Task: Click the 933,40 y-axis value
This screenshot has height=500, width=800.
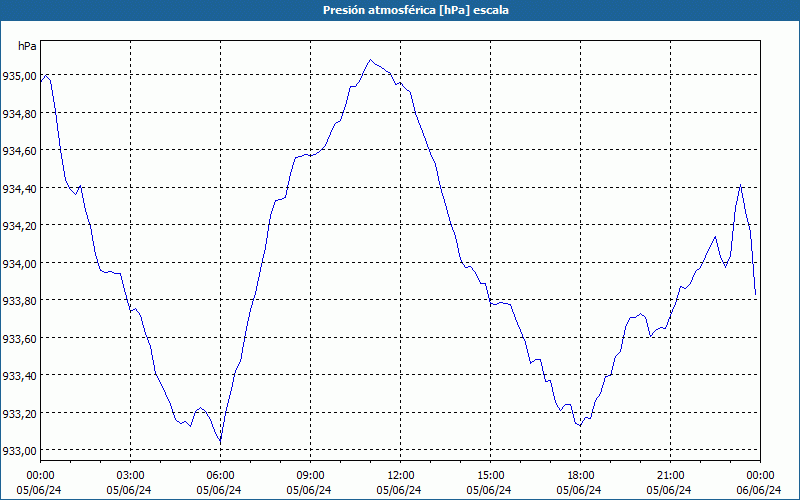Action: [x=19, y=376]
